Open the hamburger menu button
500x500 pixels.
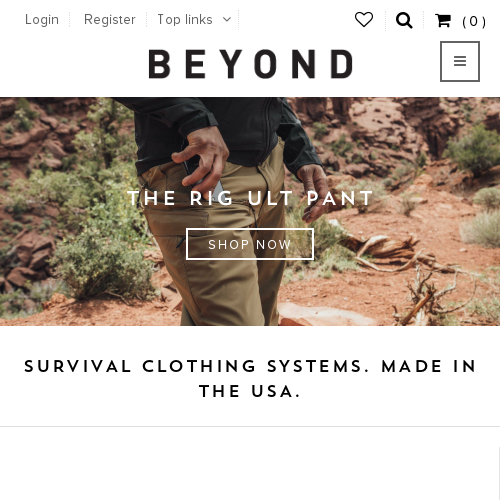[x=460, y=61]
